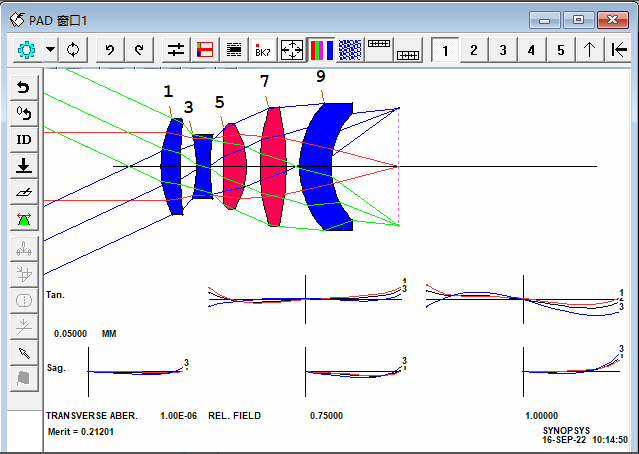Viewport: 639px width, 454px height.
Task: Toggle the color ray bars button
Action: click(321, 50)
